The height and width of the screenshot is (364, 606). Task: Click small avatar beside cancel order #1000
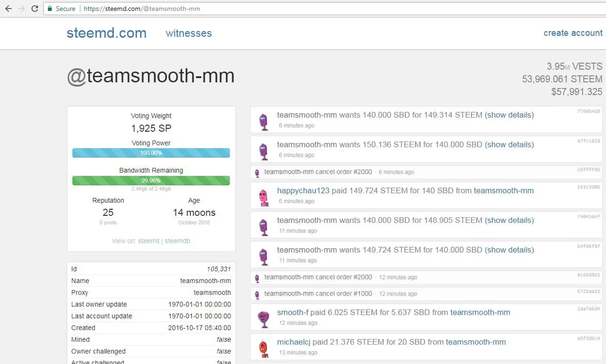point(257,294)
